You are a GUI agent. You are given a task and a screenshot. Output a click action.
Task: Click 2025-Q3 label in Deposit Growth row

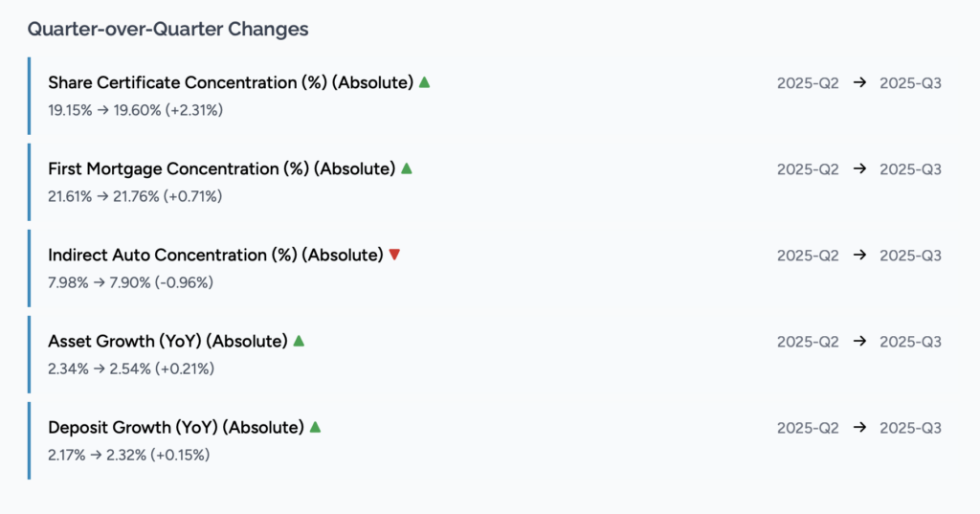[x=910, y=428]
